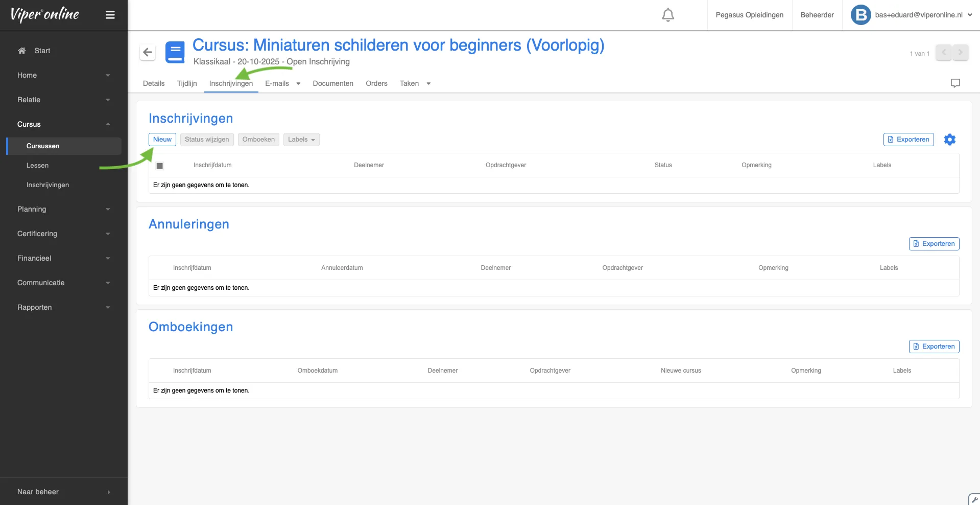Click the Start home icon
This screenshot has height=505, width=980.
pyautogui.click(x=22, y=51)
